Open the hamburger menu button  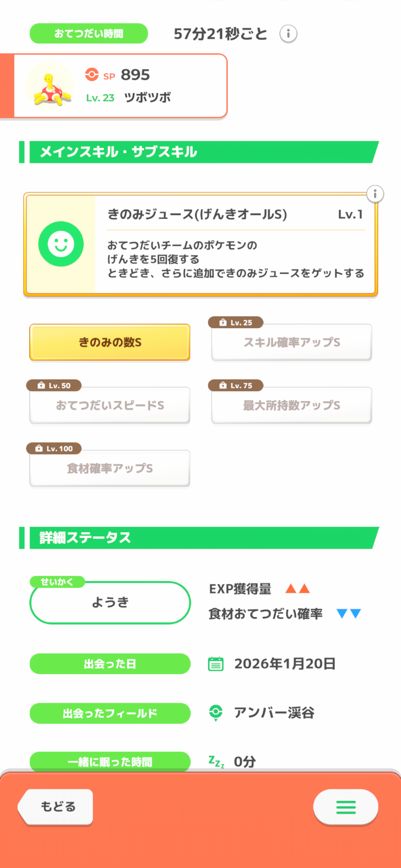tap(346, 807)
